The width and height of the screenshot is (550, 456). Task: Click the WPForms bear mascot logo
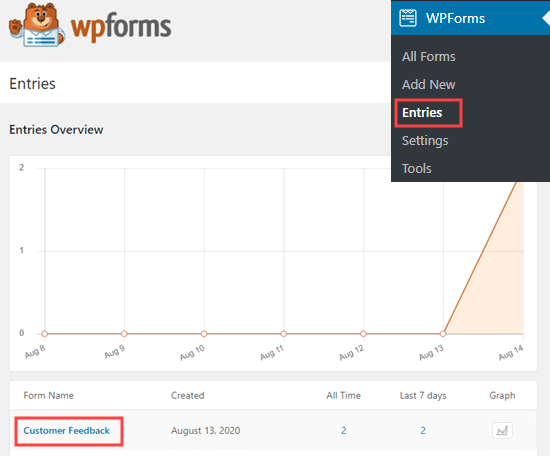37,25
